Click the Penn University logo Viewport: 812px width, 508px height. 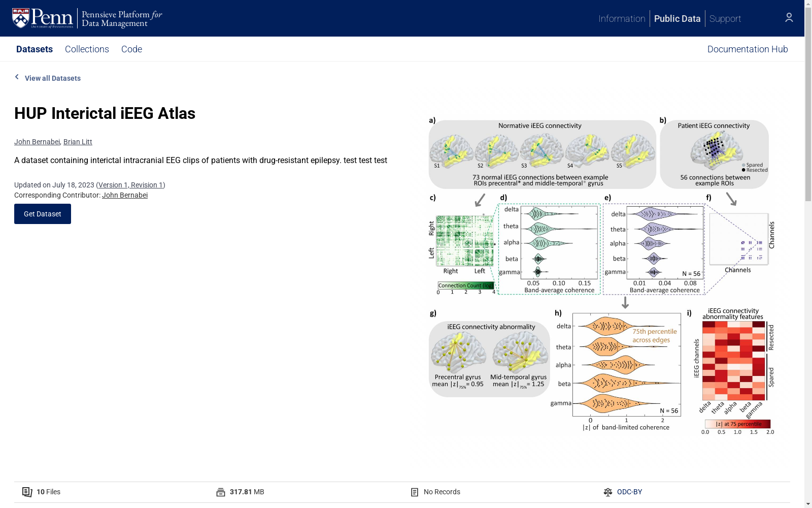pyautogui.click(x=43, y=18)
